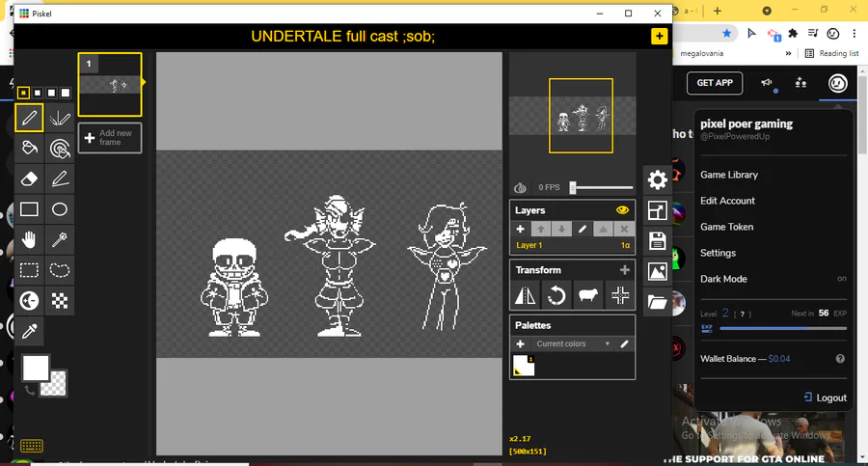The image size is (868, 466).
Task: Open the Import folder panel
Action: (x=657, y=302)
